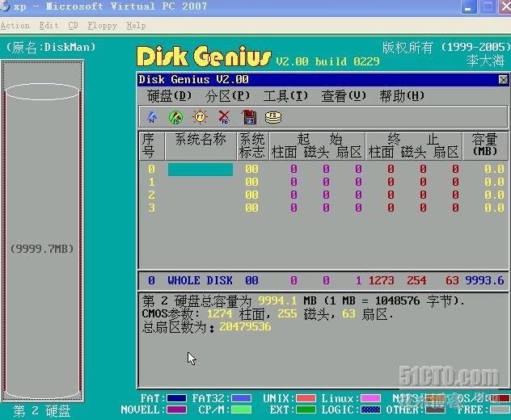Click the LOGIC legend color swatch

[x=370, y=409]
